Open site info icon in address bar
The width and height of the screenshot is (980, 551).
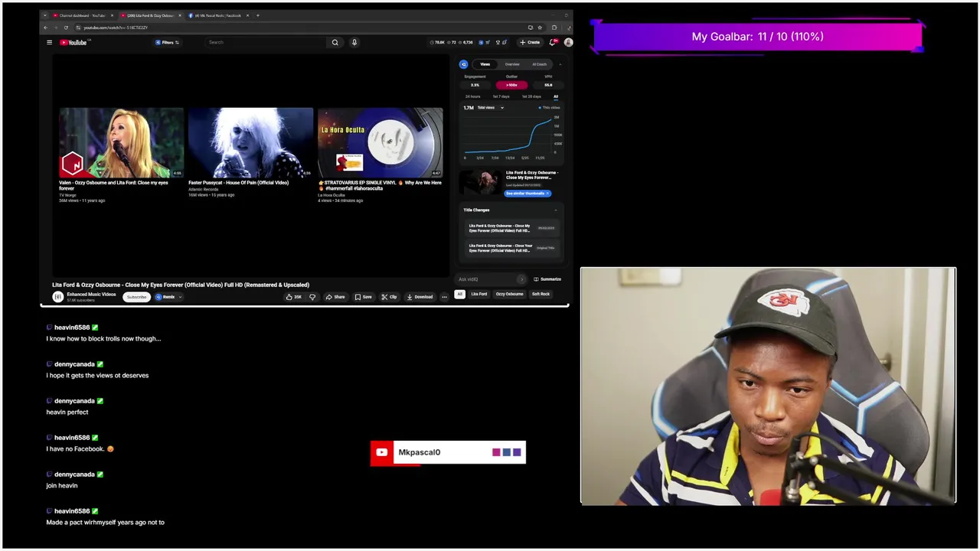tap(78, 28)
